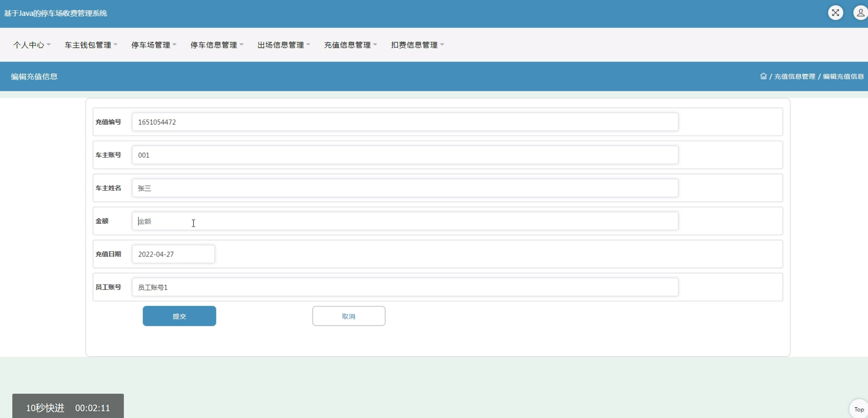Click the fullscreen toggle icon in header
The height and width of the screenshot is (418, 868).
point(835,13)
